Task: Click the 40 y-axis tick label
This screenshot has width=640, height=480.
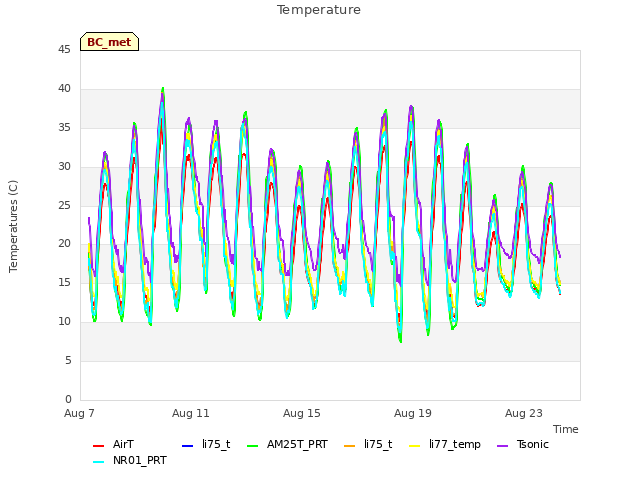Action: [64, 89]
